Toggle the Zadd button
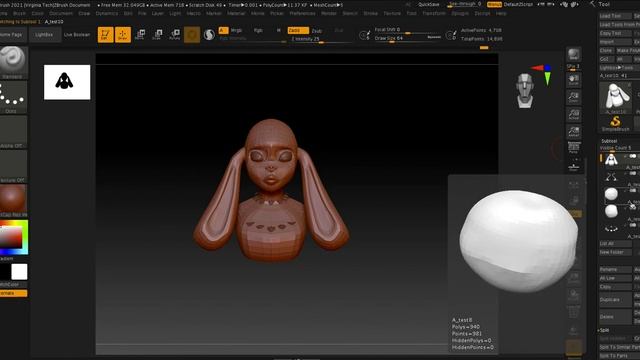 point(298,31)
